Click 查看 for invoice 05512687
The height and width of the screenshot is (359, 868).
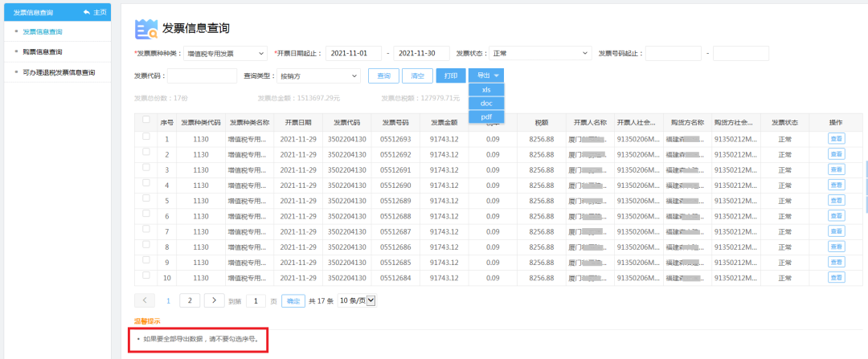pos(837,231)
